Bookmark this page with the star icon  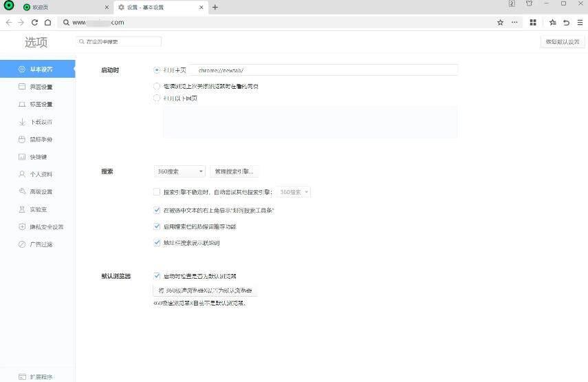pyautogui.click(x=500, y=23)
